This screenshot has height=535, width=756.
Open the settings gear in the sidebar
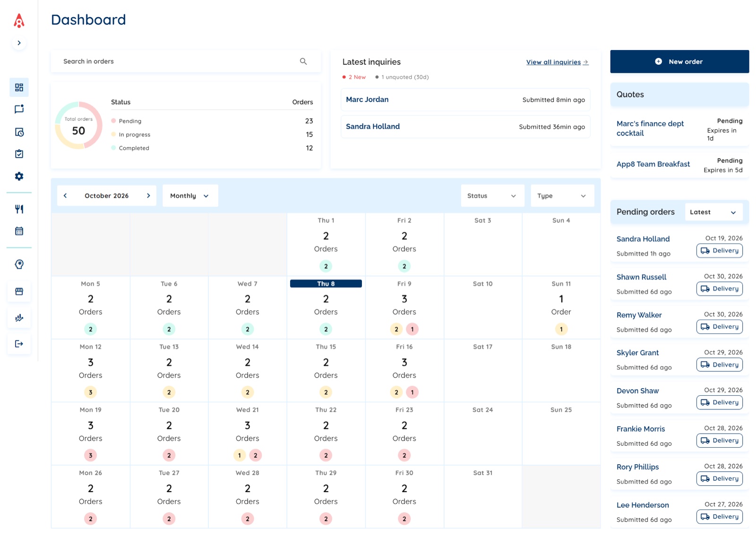tap(19, 176)
